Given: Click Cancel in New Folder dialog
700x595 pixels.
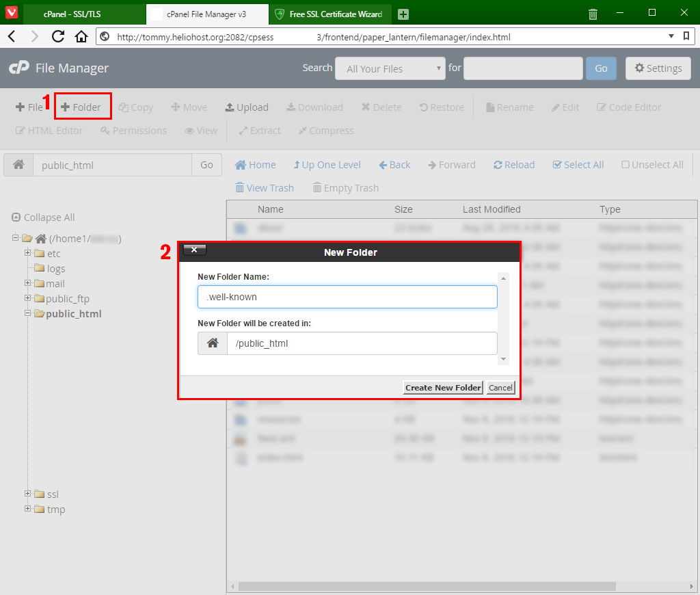Looking at the screenshot, I should tap(500, 388).
